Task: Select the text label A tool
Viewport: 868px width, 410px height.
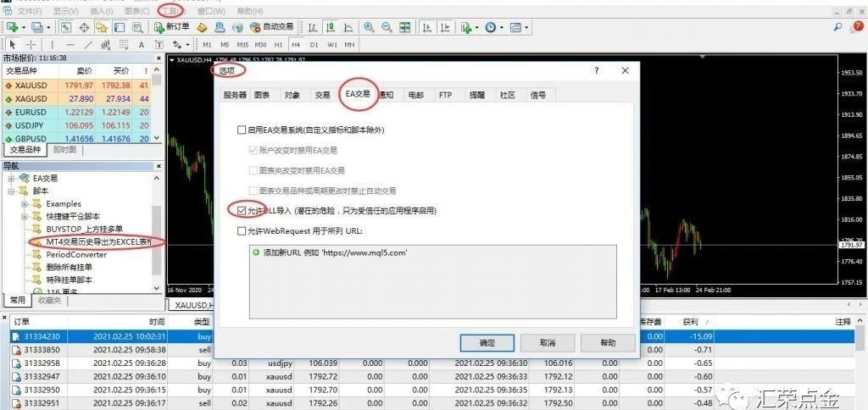Action: pos(142,45)
